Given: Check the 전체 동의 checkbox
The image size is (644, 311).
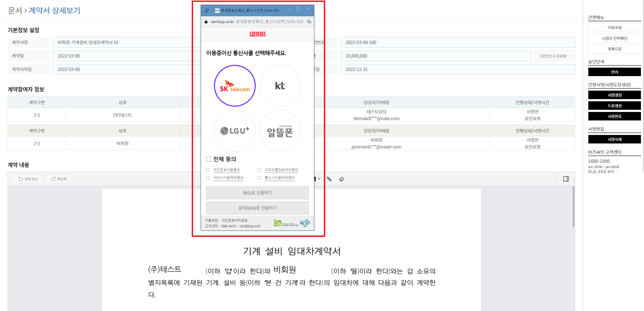Looking at the screenshot, I should (x=209, y=159).
